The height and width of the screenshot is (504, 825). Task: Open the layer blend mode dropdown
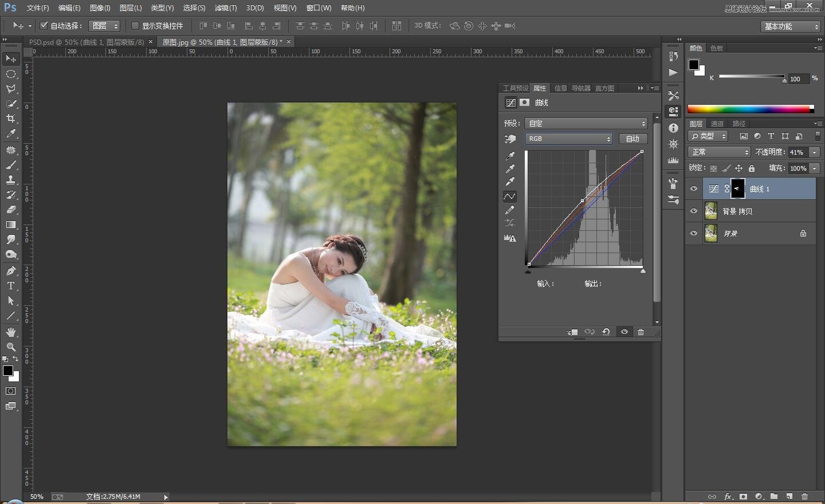(718, 152)
